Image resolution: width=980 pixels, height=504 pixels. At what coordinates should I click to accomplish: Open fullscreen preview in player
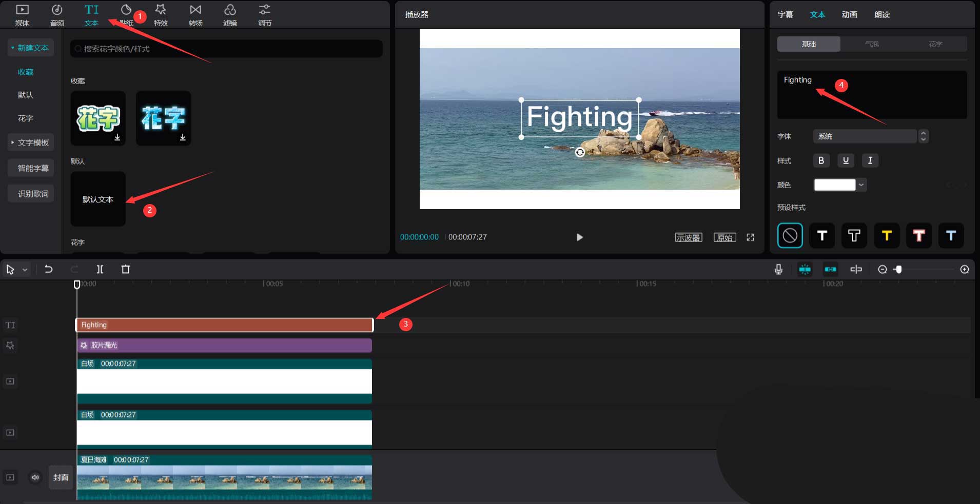(750, 237)
